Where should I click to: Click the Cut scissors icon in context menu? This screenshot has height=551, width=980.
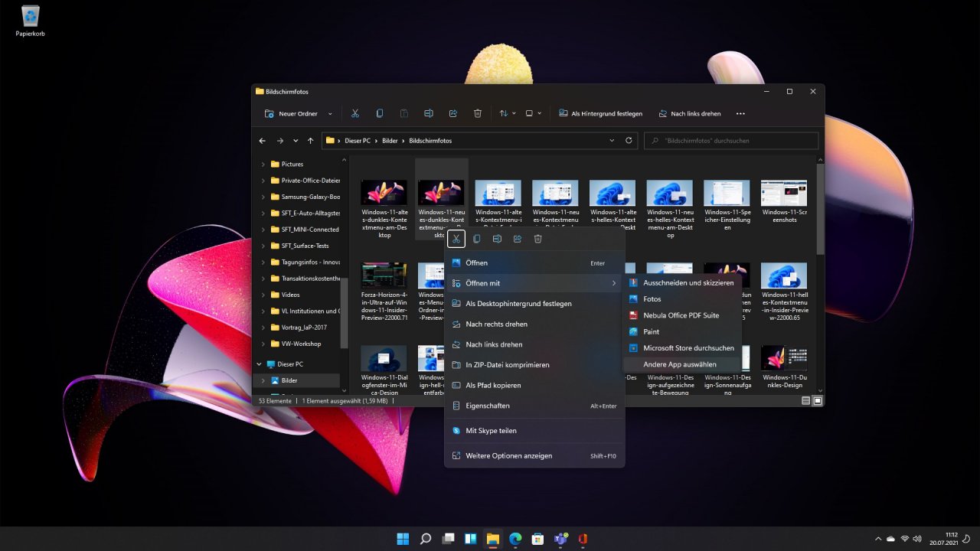pyautogui.click(x=456, y=239)
